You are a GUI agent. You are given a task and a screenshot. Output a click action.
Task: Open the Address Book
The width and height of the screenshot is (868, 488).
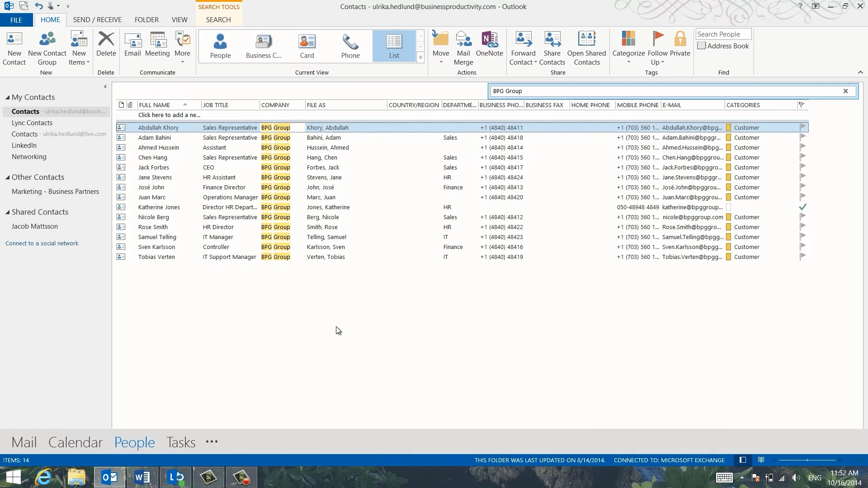(723, 46)
